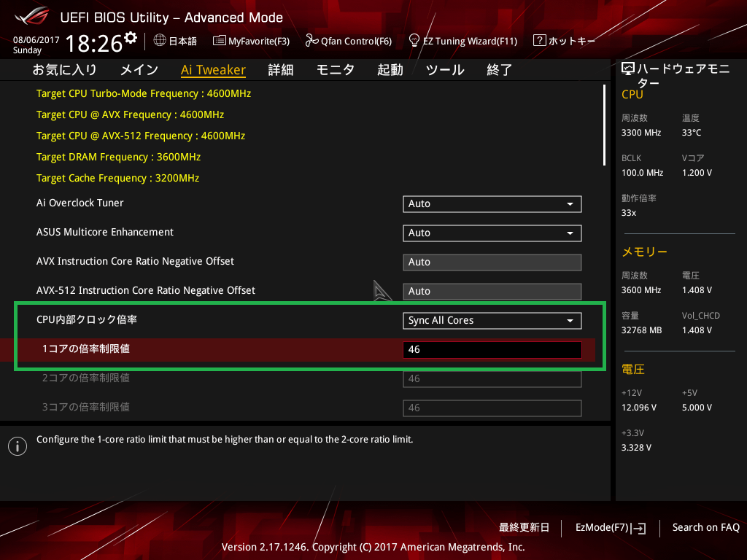
Task: Switch to the 終了 tab
Action: click(499, 70)
